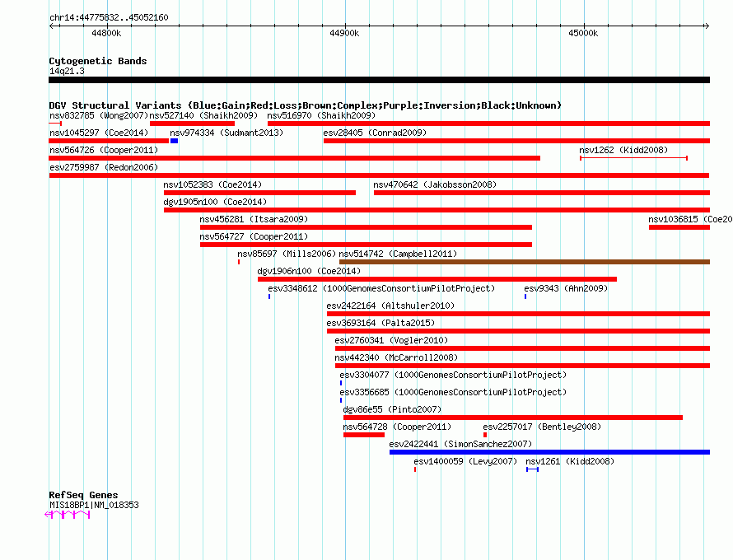
Task: Click the nsv832785 (Wong2007) variant label
Action: coord(99,115)
